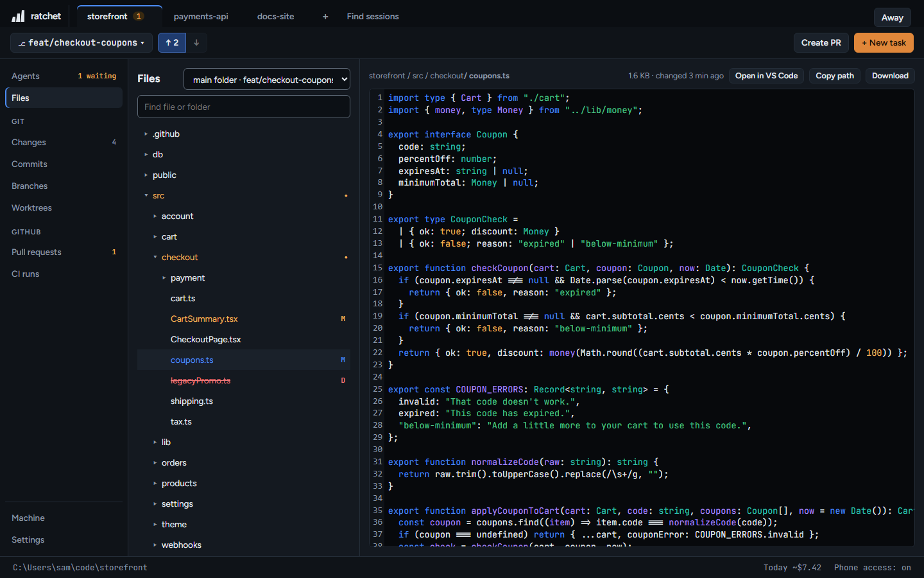Click the ratchet logo icon
This screenshot has height=578, width=924.
coord(18,16)
